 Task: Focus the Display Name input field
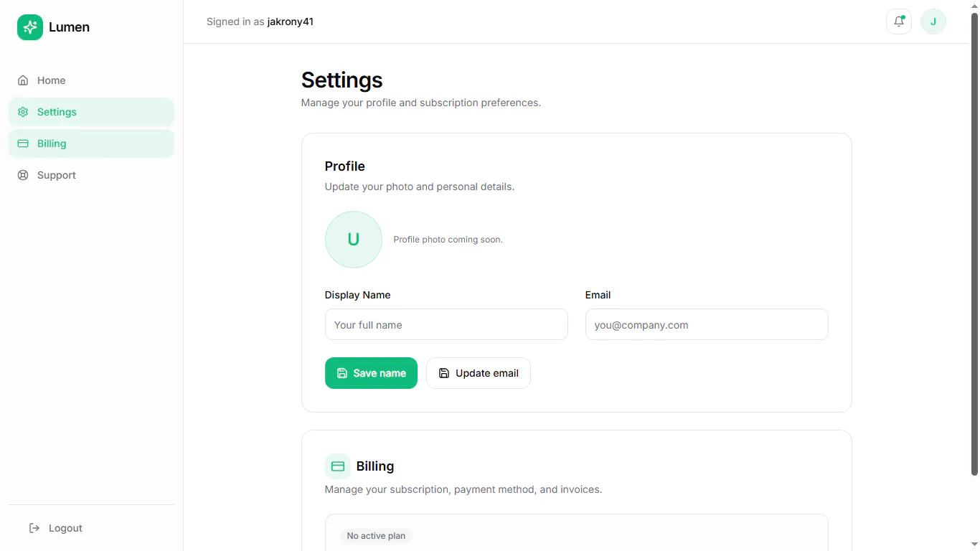446,324
